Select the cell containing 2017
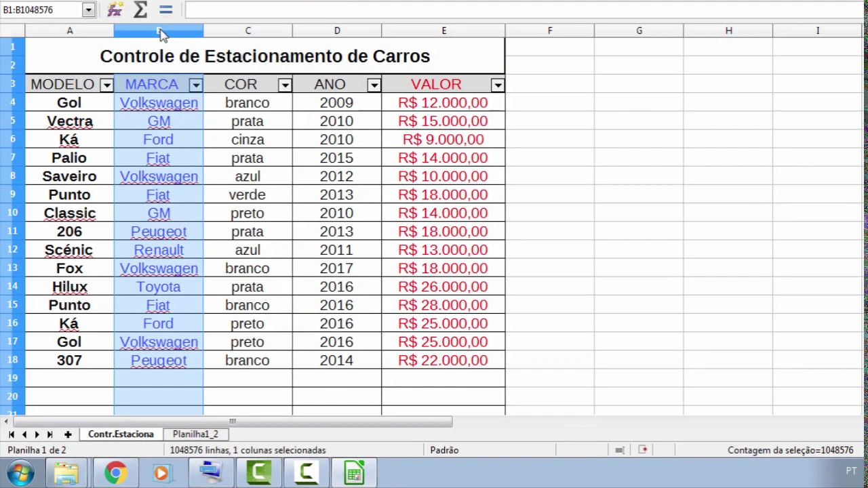This screenshot has width=868, height=488. coord(337,268)
